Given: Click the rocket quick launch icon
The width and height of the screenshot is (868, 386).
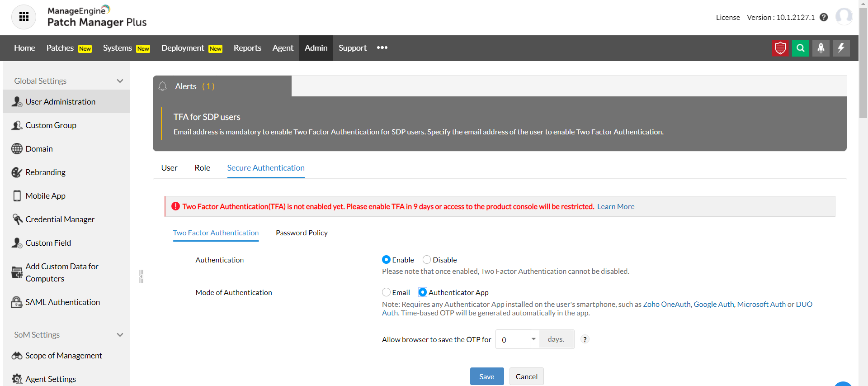Looking at the screenshot, I should point(821,48).
